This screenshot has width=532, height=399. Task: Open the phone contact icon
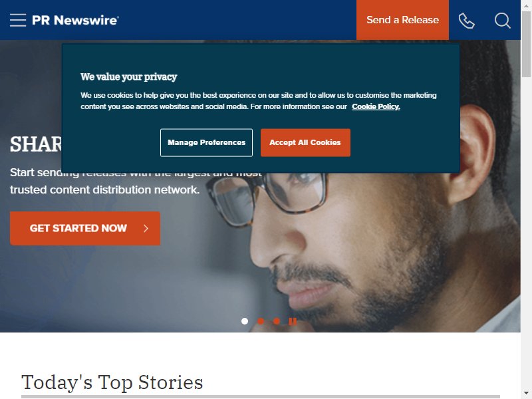click(x=467, y=21)
